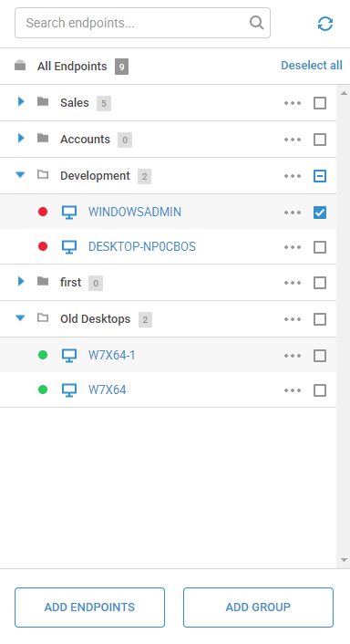Open the more options menu for W7X64
Image resolution: width=350 pixels, height=644 pixels.
[x=293, y=390]
